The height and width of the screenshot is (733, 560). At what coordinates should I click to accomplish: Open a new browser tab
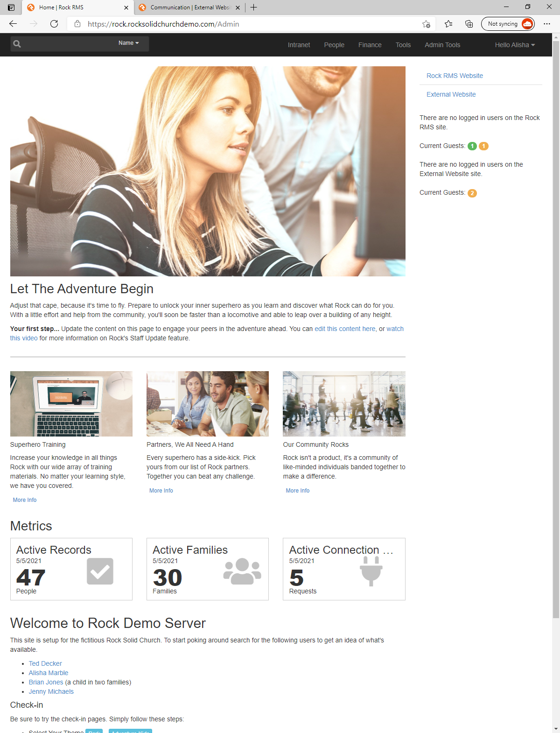click(x=254, y=7)
